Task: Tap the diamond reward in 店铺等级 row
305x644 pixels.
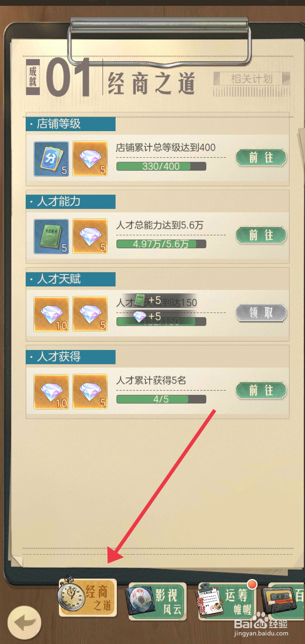Action: tap(90, 159)
